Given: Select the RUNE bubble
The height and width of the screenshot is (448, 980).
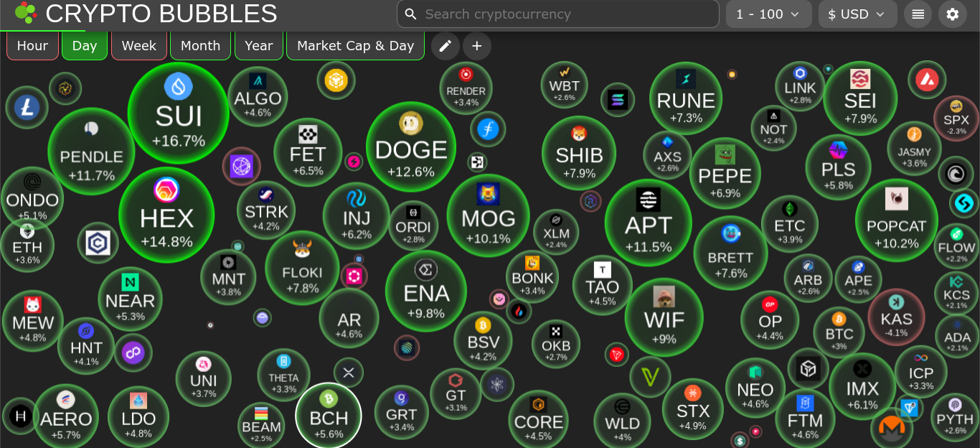Looking at the screenshot, I should coord(686,98).
